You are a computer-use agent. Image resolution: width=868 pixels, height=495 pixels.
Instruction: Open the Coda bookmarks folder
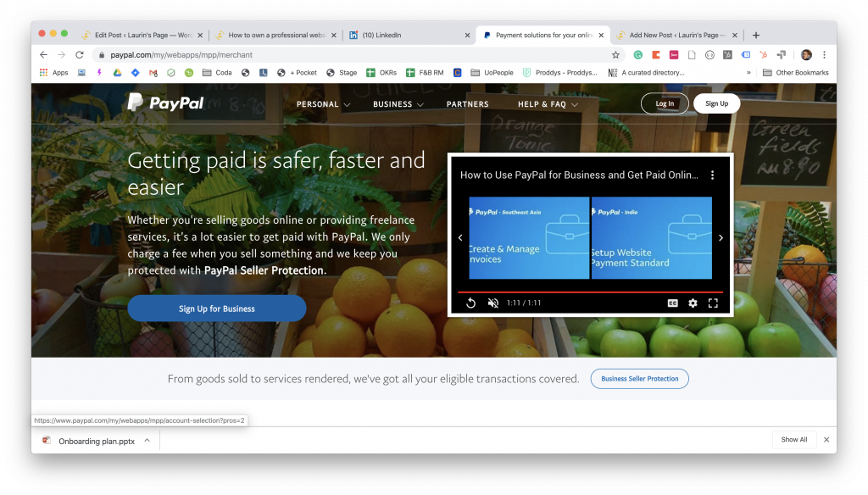217,73
